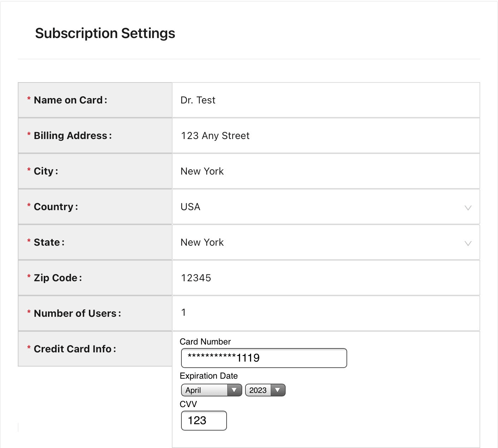Click the Subscription Settings heading

click(x=105, y=33)
